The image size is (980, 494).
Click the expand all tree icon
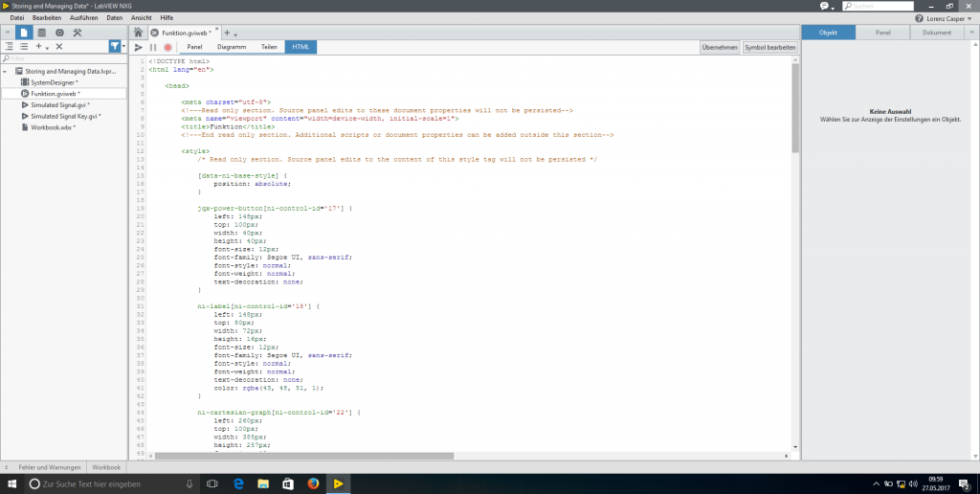pos(10,46)
